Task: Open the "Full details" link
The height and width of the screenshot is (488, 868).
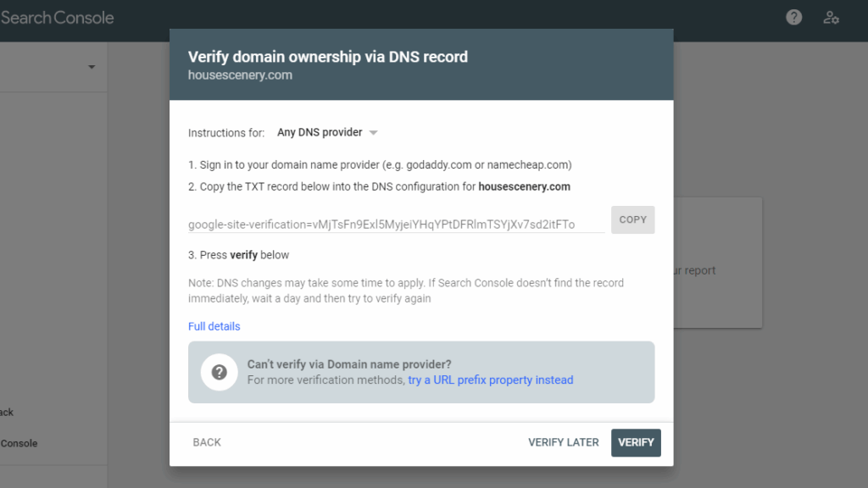Action: coord(214,326)
